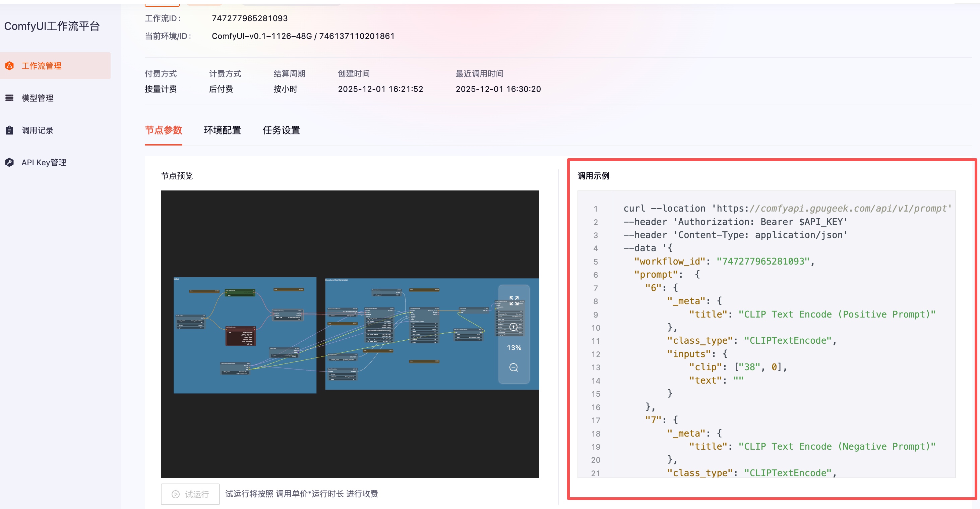Click the API Key管理 key icon
980x509 pixels.
point(9,163)
